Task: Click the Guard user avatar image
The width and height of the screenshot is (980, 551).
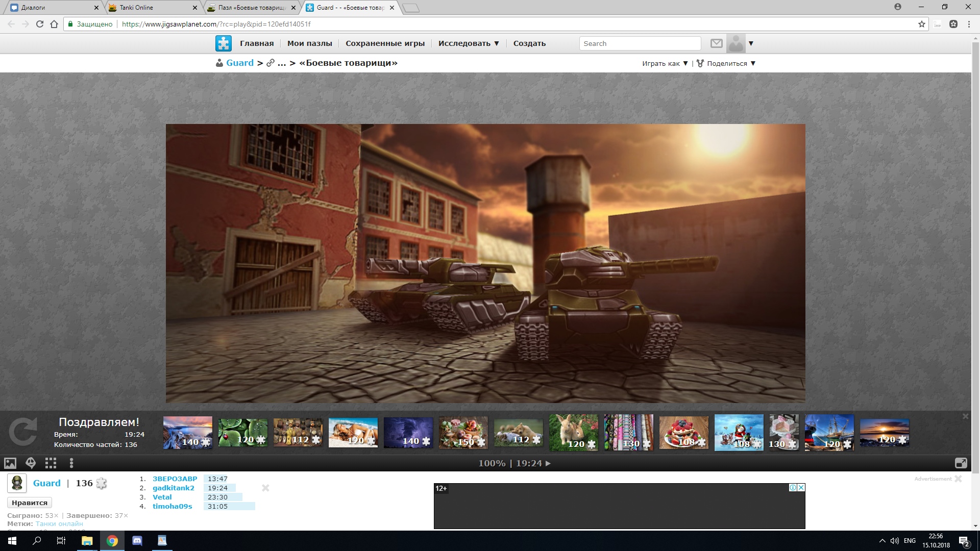Action: 17,483
